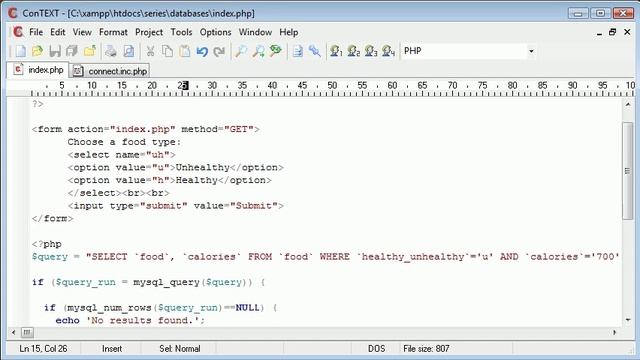The height and width of the screenshot is (360, 640).
Task: Click the 'Choose a food type:' text
Action: (124, 142)
